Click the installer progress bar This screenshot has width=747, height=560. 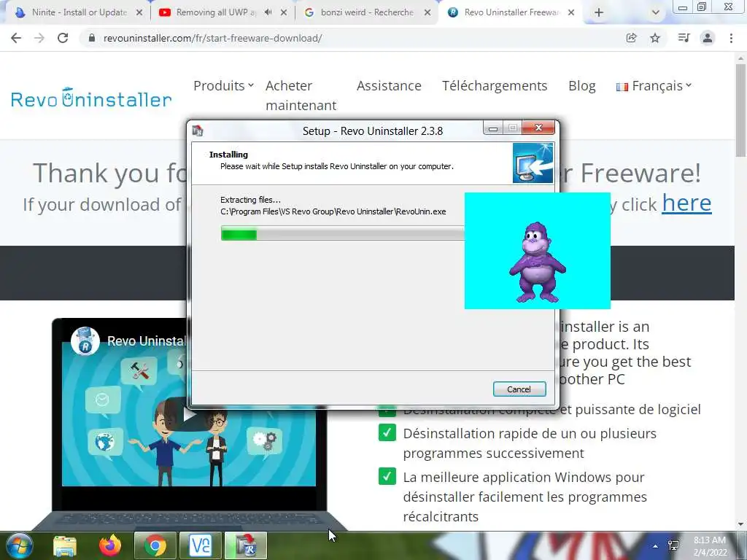point(342,234)
